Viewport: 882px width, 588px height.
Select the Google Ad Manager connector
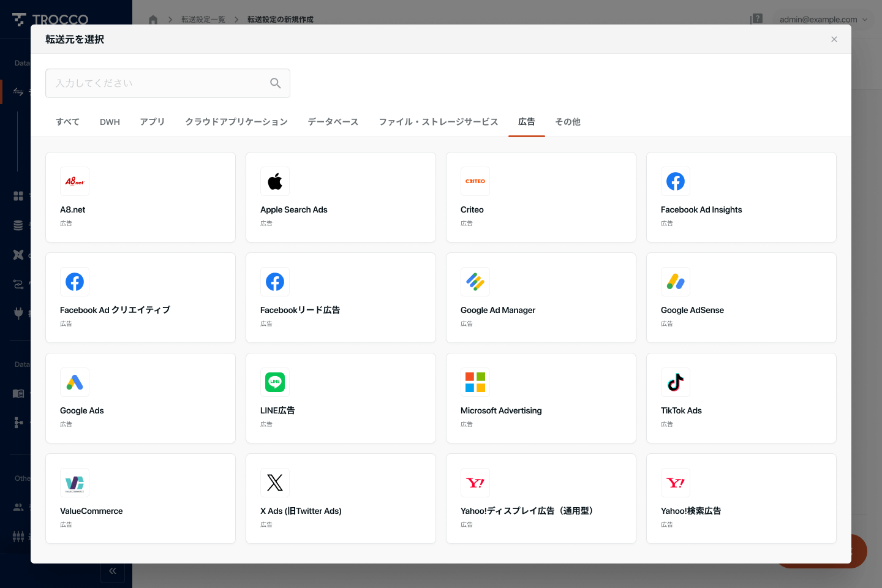[x=541, y=298]
